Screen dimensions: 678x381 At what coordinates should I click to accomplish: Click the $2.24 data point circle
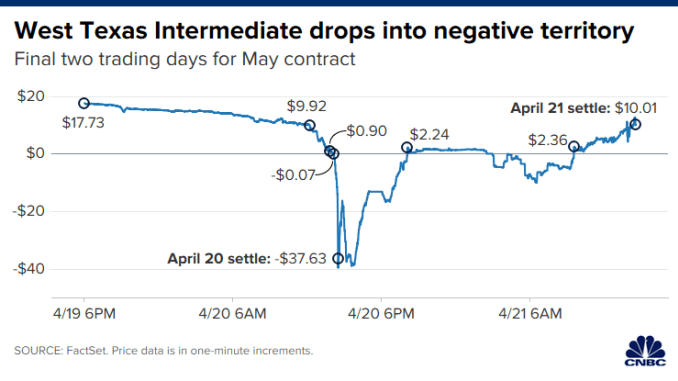pos(407,147)
